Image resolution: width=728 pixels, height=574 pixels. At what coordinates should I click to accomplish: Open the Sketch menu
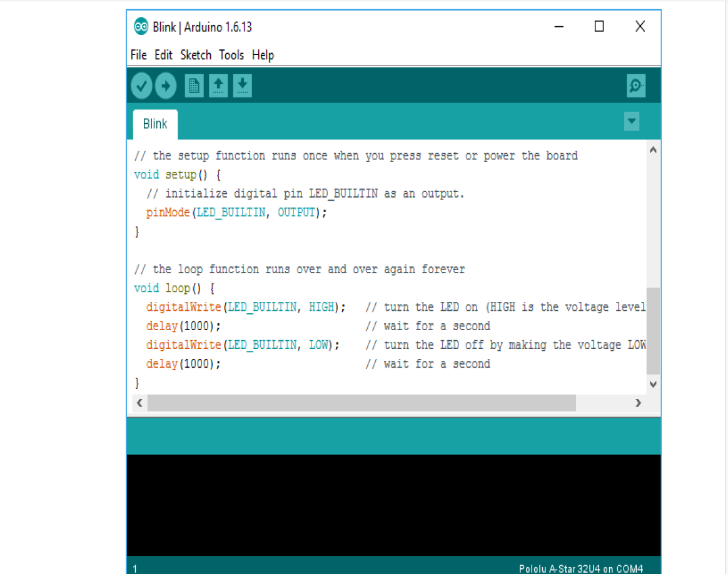coord(196,55)
